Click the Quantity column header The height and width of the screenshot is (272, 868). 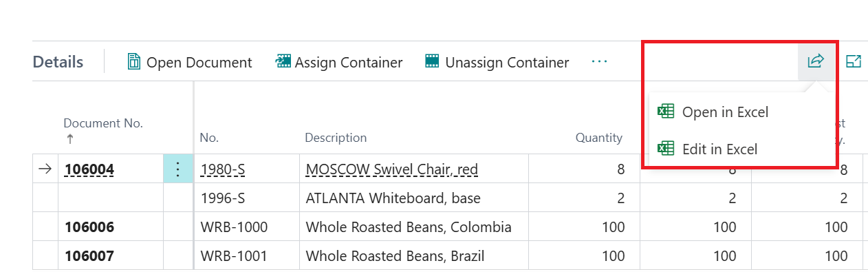point(598,138)
